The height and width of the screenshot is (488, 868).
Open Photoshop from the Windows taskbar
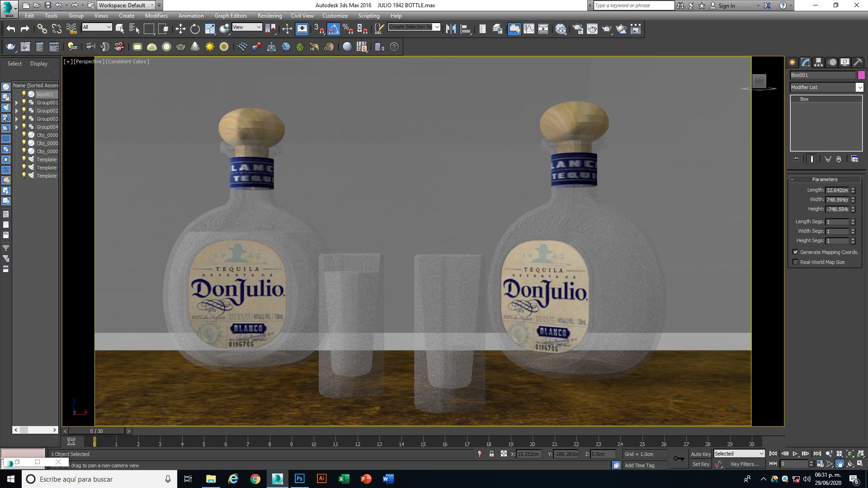(299, 479)
